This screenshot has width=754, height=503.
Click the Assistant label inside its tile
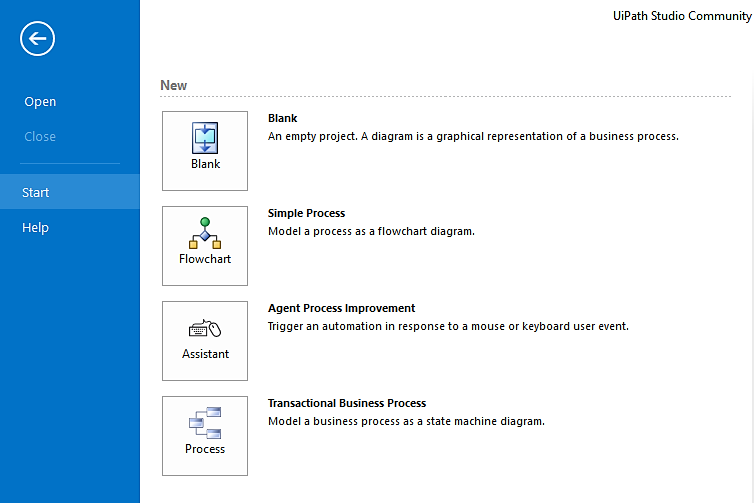coord(205,354)
